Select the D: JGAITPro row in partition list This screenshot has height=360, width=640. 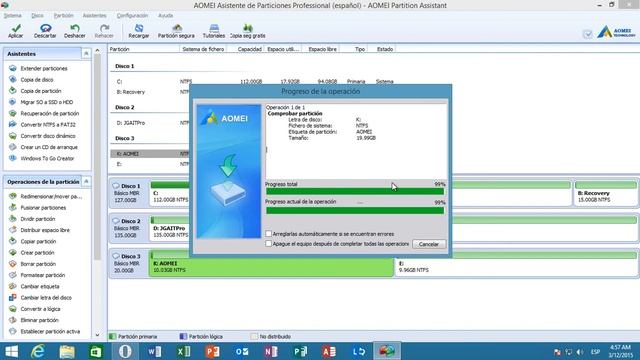pyautogui.click(x=149, y=123)
